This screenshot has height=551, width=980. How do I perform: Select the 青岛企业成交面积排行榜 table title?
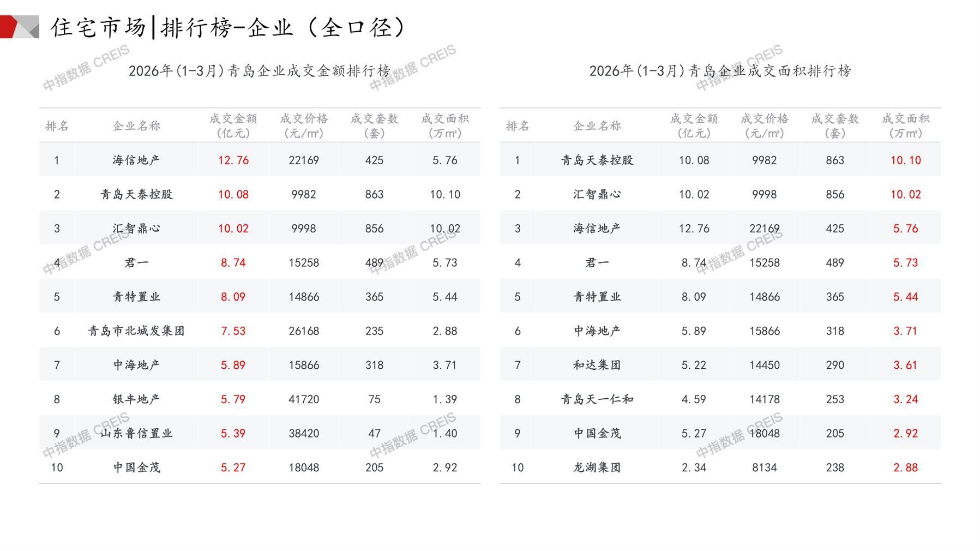(x=720, y=71)
